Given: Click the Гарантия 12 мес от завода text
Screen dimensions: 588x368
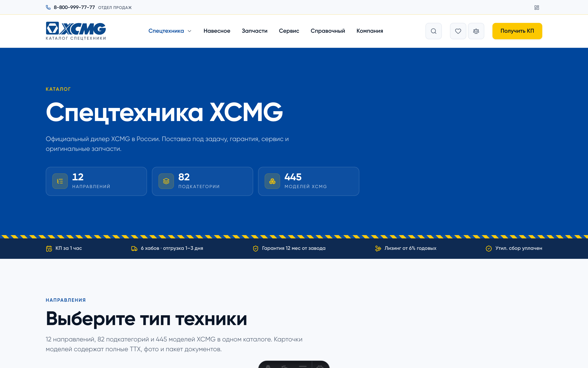Looking at the screenshot, I should point(294,248).
